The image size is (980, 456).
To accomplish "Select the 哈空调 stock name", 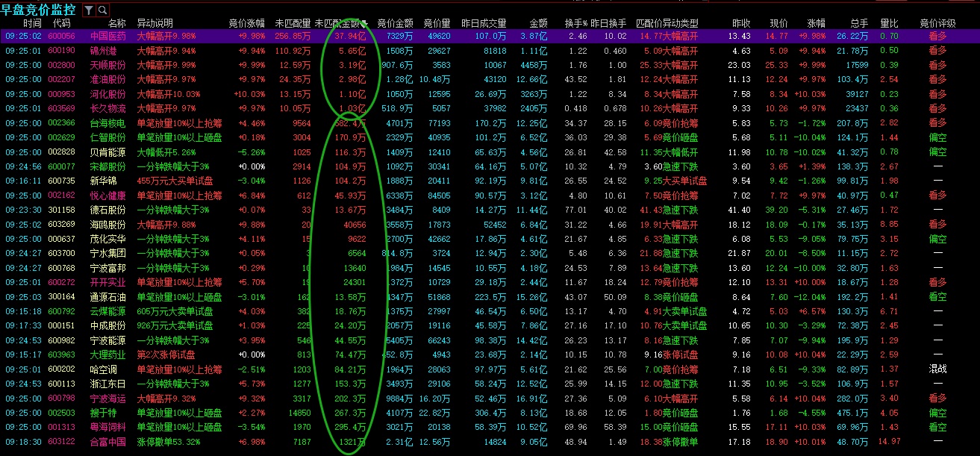I will tap(104, 369).
